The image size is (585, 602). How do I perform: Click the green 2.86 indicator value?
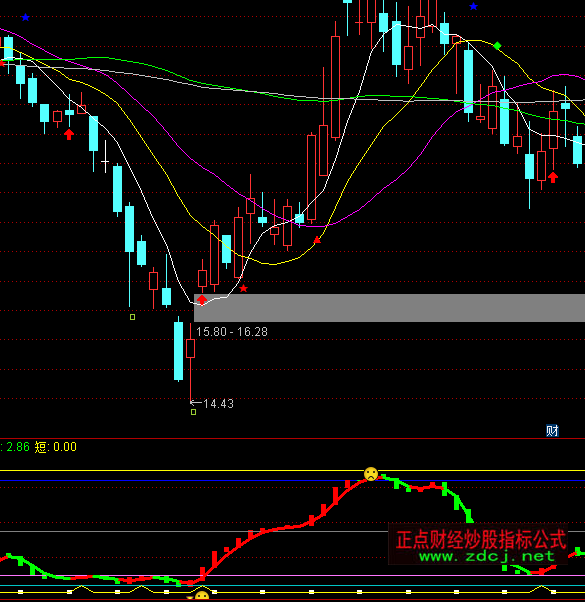pyautogui.click(x=18, y=447)
